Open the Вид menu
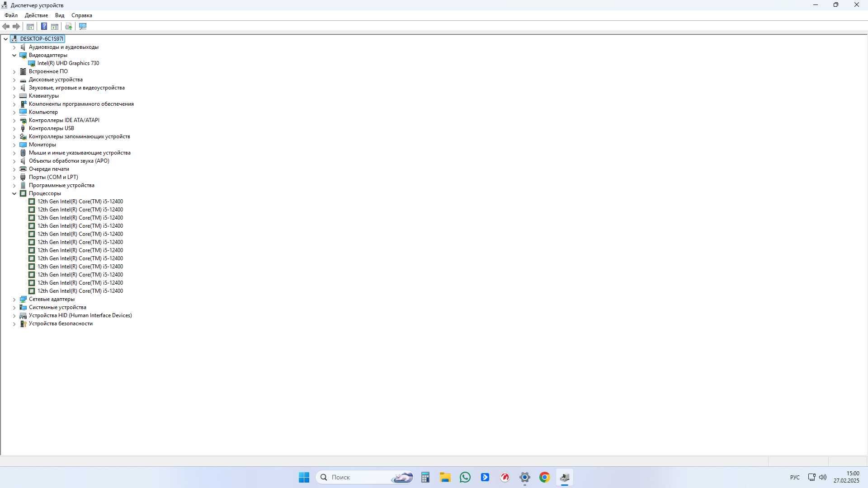Image resolution: width=868 pixels, height=488 pixels. [60, 15]
